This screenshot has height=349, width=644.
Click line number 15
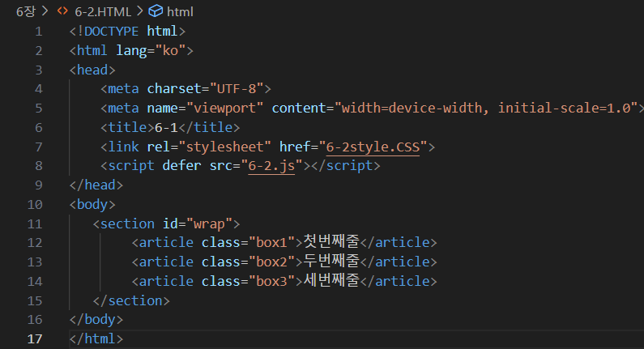tap(35, 300)
